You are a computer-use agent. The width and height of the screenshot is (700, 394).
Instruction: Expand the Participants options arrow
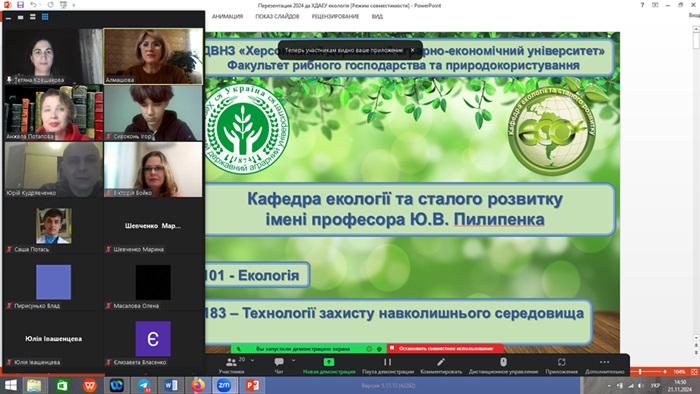pos(253,360)
